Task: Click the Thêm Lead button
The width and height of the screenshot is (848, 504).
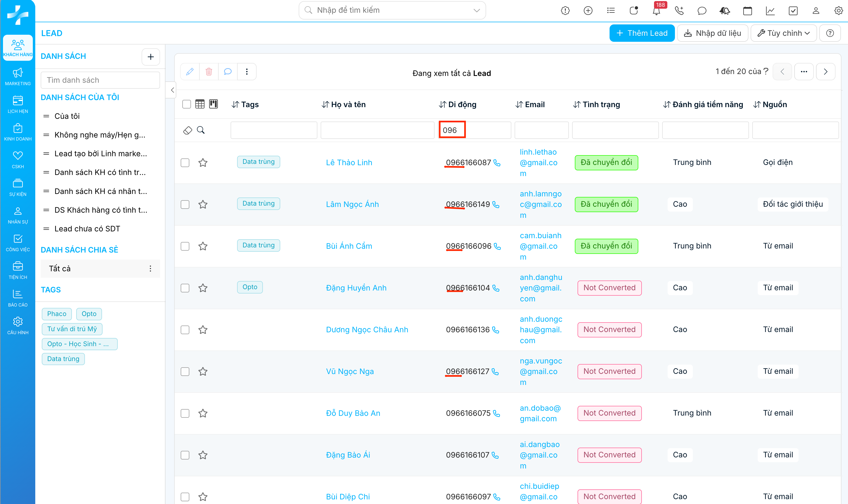Action: pos(642,33)
